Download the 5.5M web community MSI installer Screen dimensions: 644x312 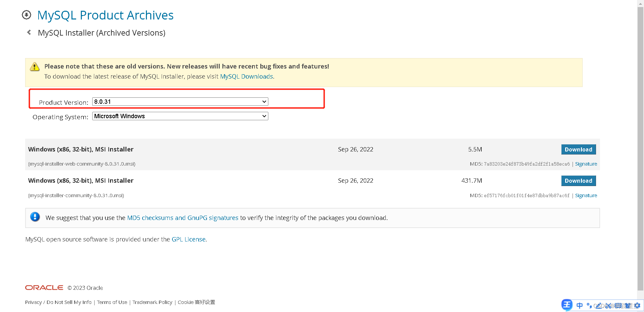tap(579, 149)
